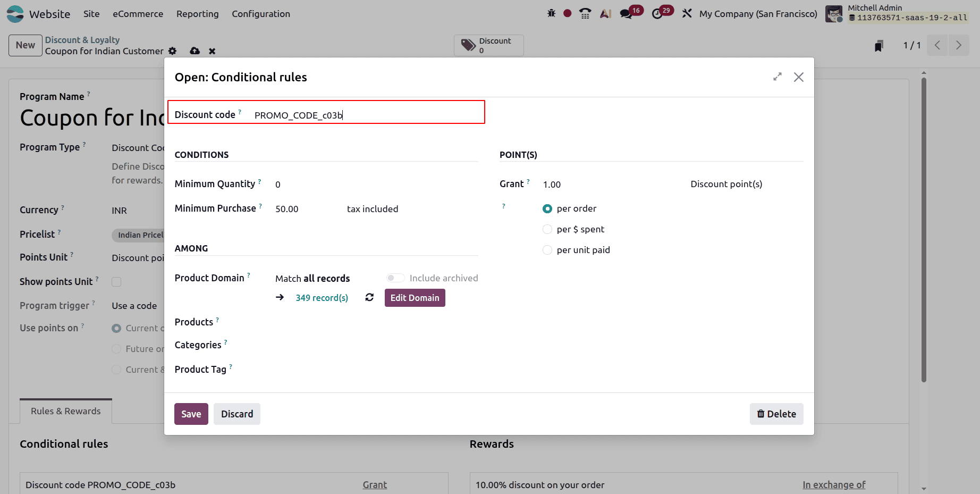Open the Configuration menu
The width and height of the screenshot is (980, 494).
tap(261, 14)
